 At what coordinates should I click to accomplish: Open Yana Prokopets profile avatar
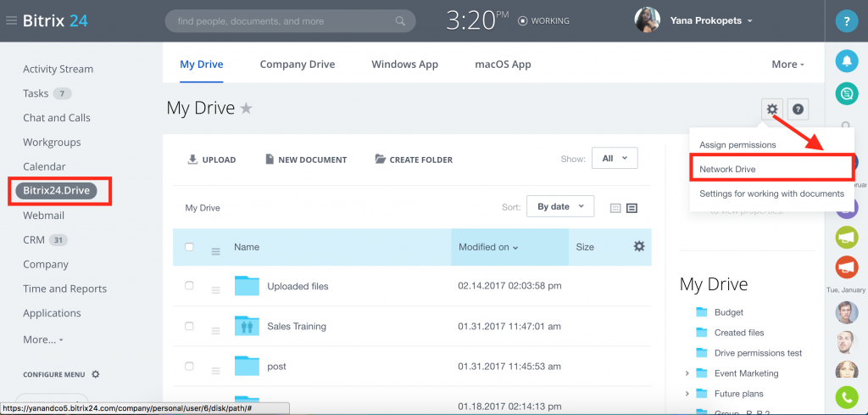[x=647, y=20]
